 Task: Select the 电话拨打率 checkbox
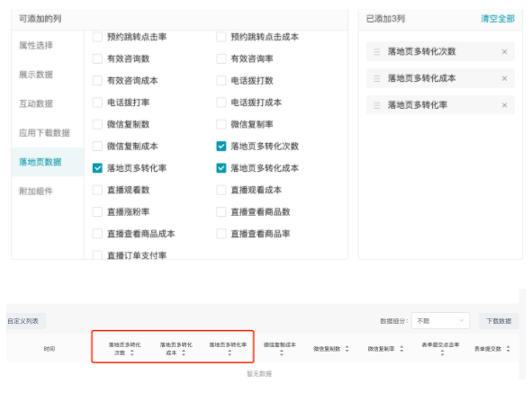pyautogui.click(x=97, y=103)
